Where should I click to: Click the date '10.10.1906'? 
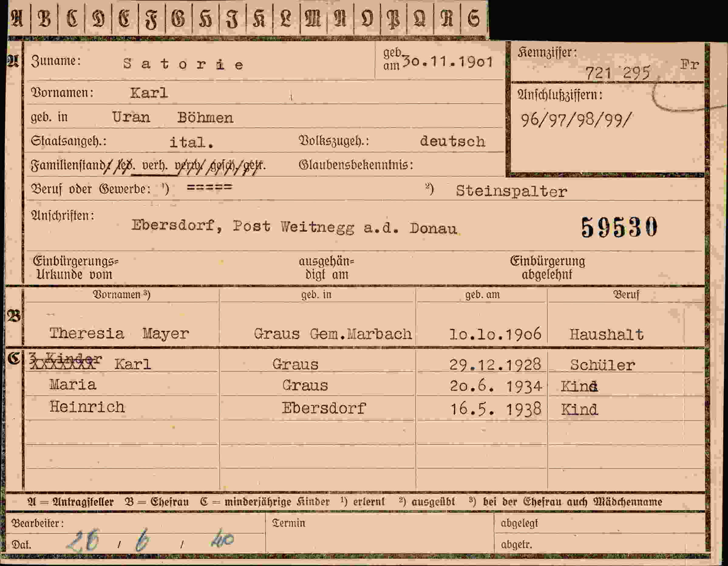tap(495, 334)
